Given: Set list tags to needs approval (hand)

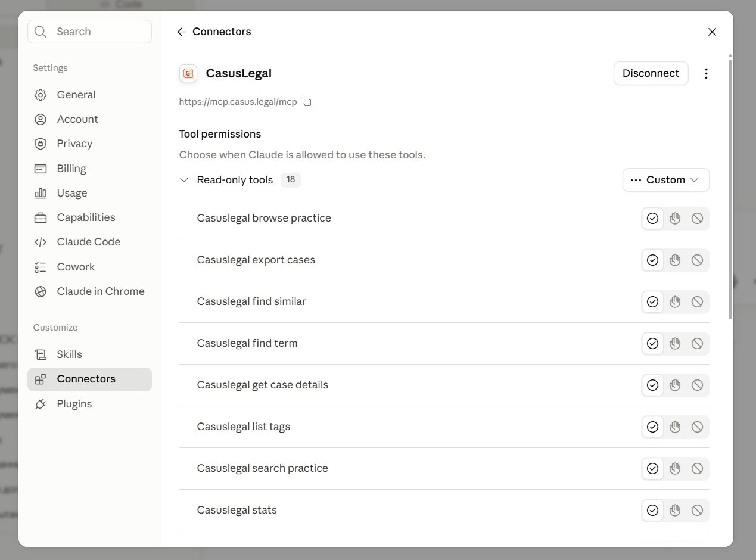Looking at the screenshot, I should [675, 427].
